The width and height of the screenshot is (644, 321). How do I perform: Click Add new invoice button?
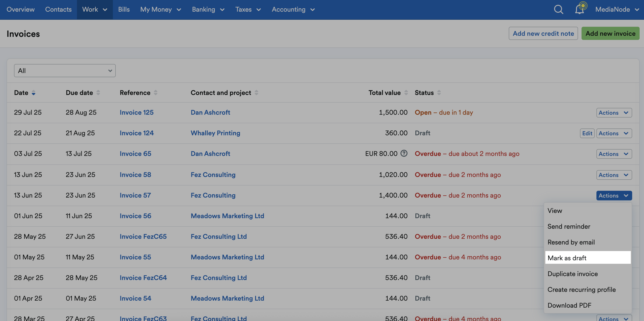tap(610, 33)
